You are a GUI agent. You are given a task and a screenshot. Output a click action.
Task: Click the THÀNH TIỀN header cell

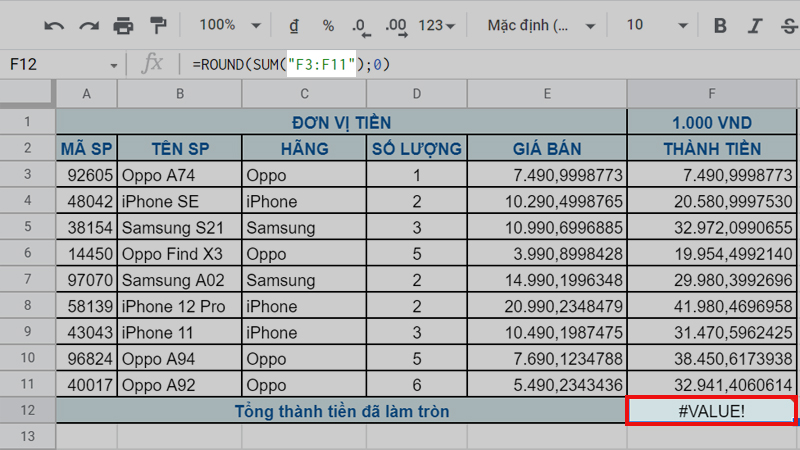(712, 148)
